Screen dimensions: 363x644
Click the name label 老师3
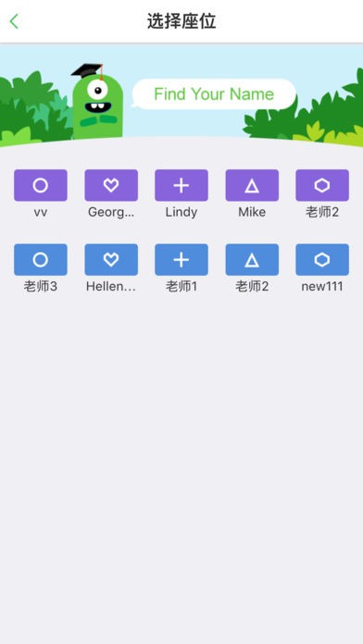(41, 287)
